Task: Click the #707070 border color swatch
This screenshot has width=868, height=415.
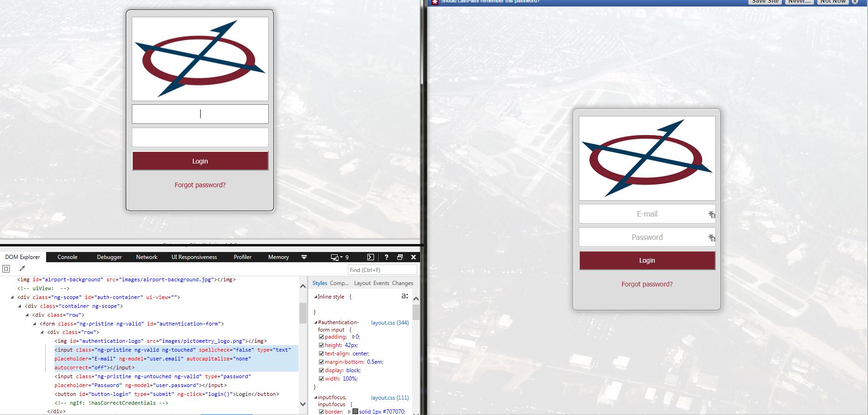Action: 355,412
